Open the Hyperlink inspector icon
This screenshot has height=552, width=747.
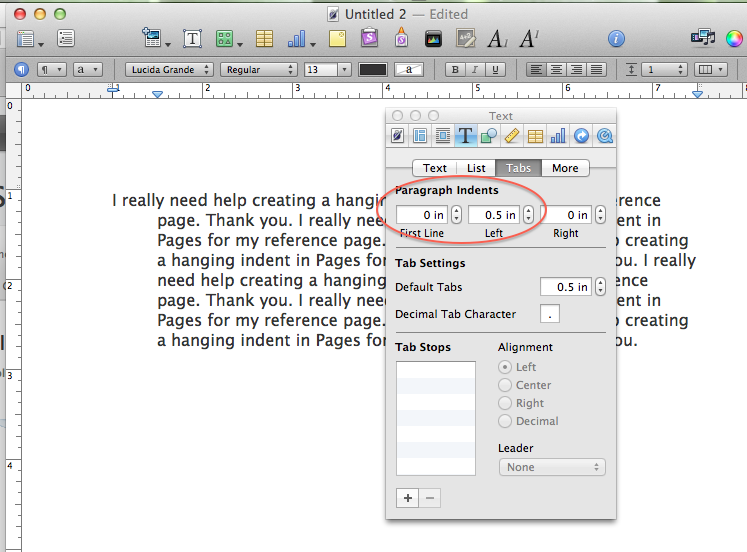[x=581, y=136]
